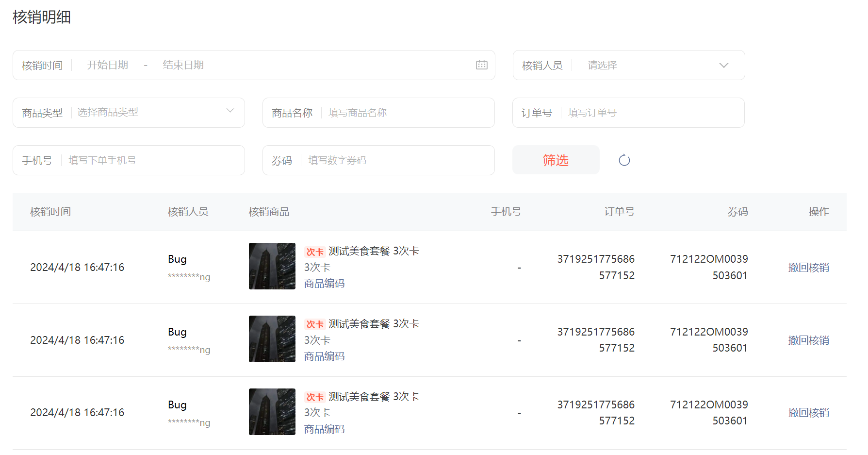Screen dimensions: 868x455
Task: Click the 核销人员 column header
Action: tap(188, 212)
